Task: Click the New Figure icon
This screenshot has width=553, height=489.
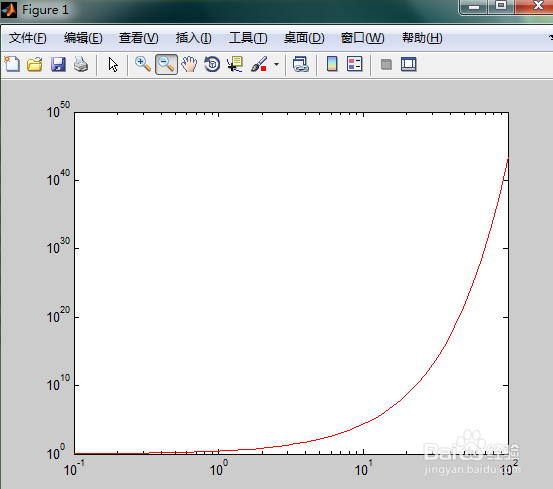Action: pyautogui.click(x=12, y=65)
